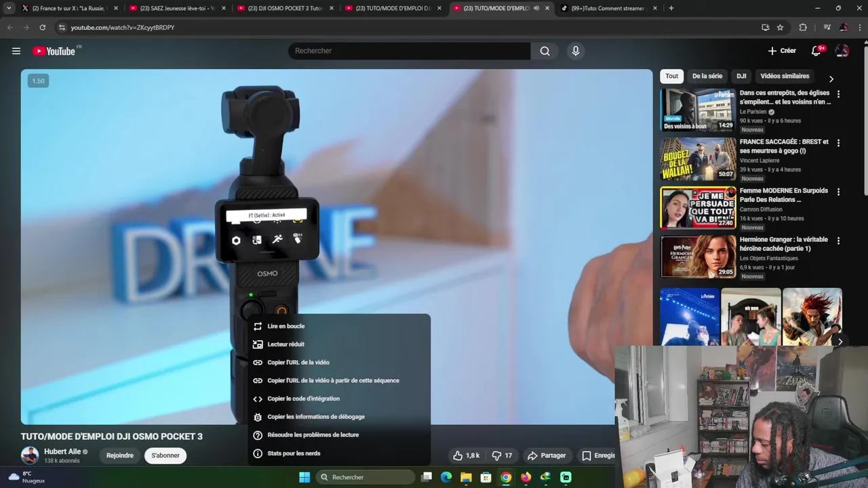Open options menu for FRANCE SACCAGÉE video

click(838, 143)
